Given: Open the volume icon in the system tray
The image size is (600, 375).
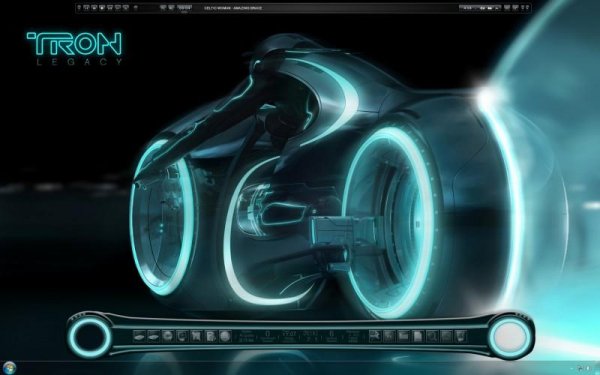Looking at the screenshot, I should tap(588, 368).
